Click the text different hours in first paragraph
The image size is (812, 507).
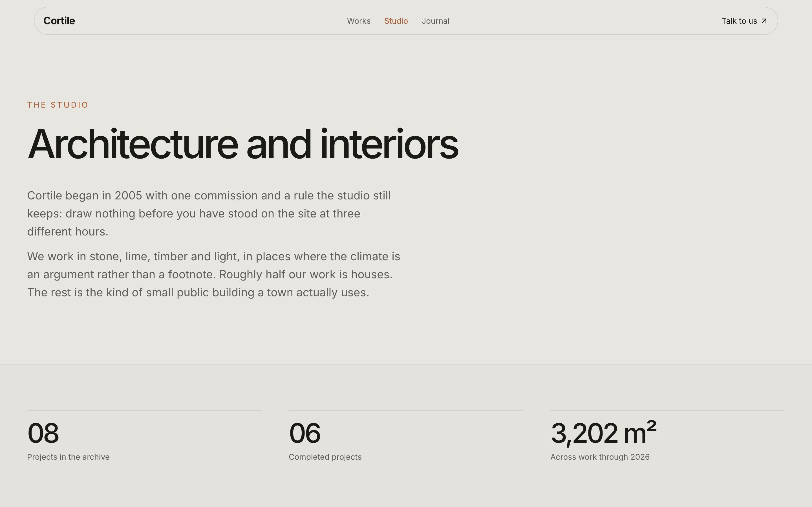click(68, 232)
